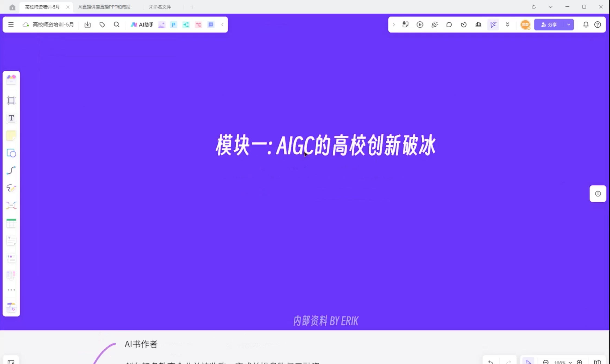This screenshot has height=364, width=610.
Task: Toggle the collaborator cursor display button
Action: pos(493,25)
